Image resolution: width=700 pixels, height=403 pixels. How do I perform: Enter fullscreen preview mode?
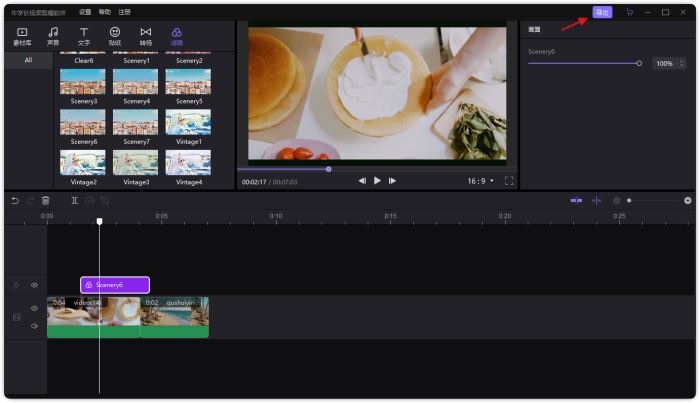click(x=509, y=181)
